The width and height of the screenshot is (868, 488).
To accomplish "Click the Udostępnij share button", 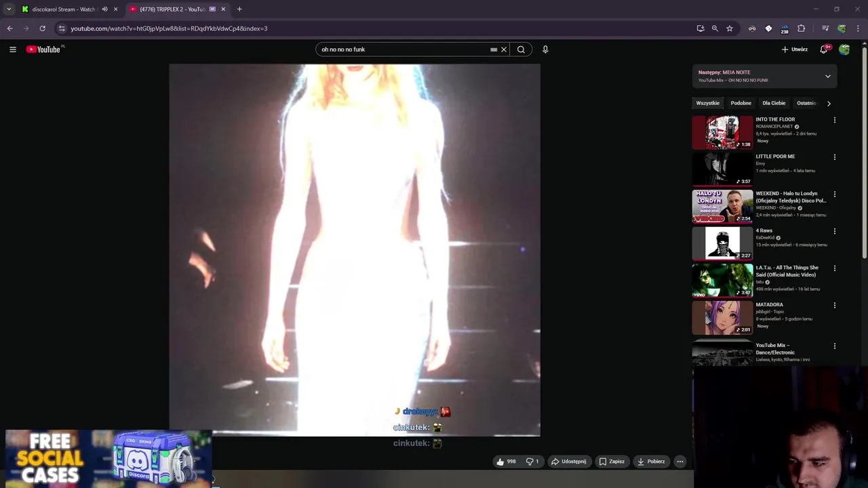I will (568, 462).
